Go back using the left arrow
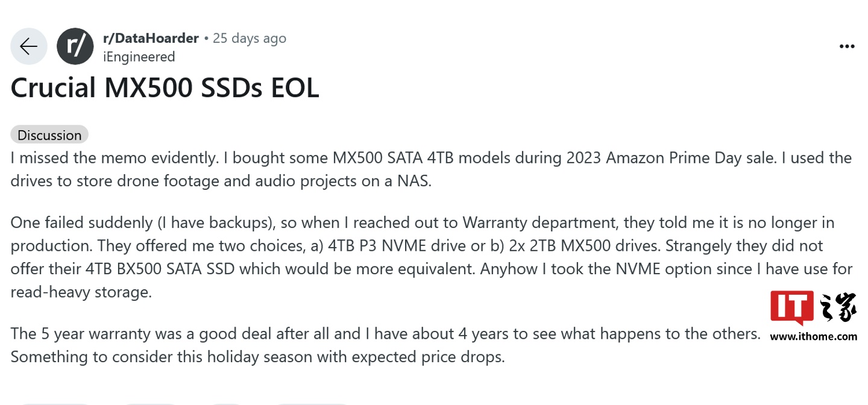Screen dimensions: 868x405 29,46
